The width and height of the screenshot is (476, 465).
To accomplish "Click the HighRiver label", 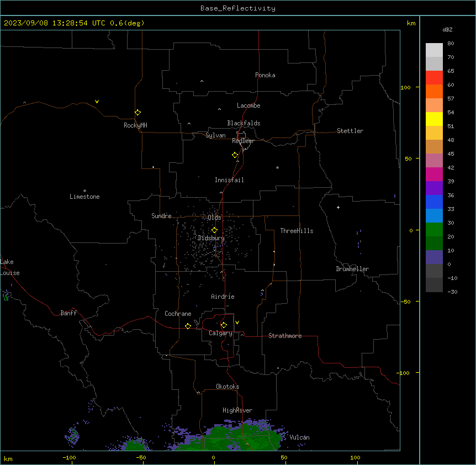I will [x=237, y=410].
